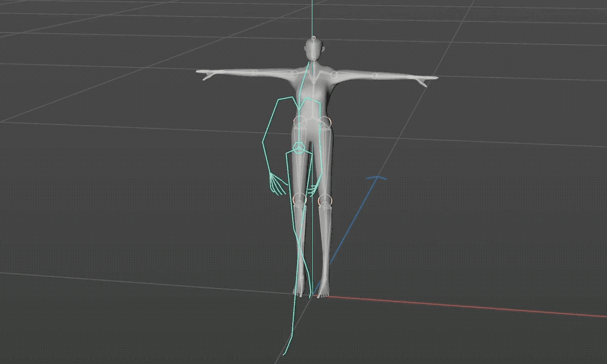607x364 pixels.
Task: Click the blue axis arrowhead
Action: click(379, 178)
